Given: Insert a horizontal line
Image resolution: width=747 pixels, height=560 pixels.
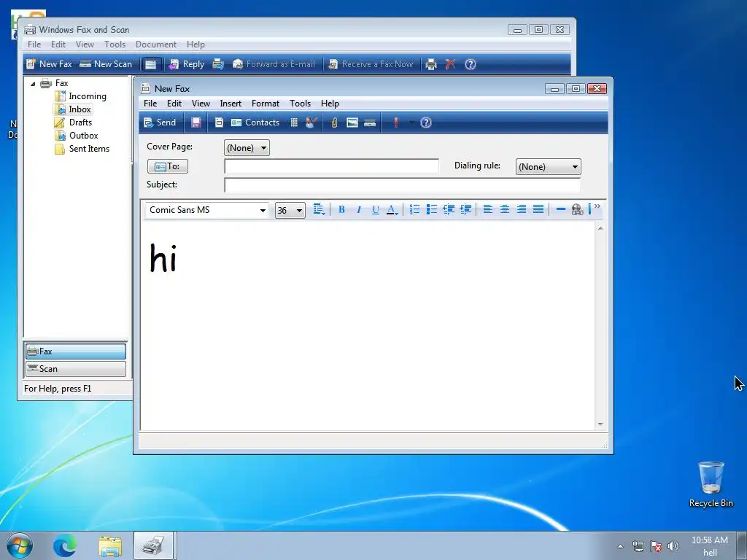Looking at the screenshot, I should click(x=561, y=209).
